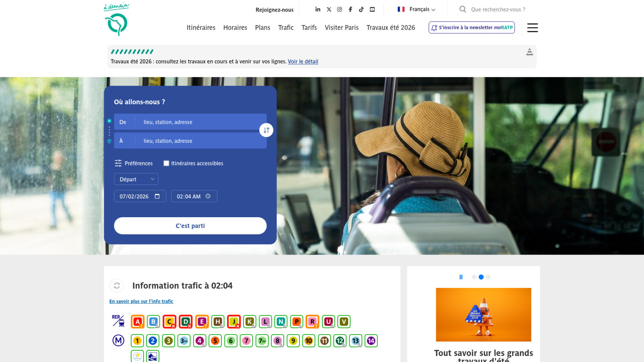Select Metro line 8 icon
Image resolution: width=644 pixels, height=362 pixels.
pyautogui.click(x=277, y=341)
